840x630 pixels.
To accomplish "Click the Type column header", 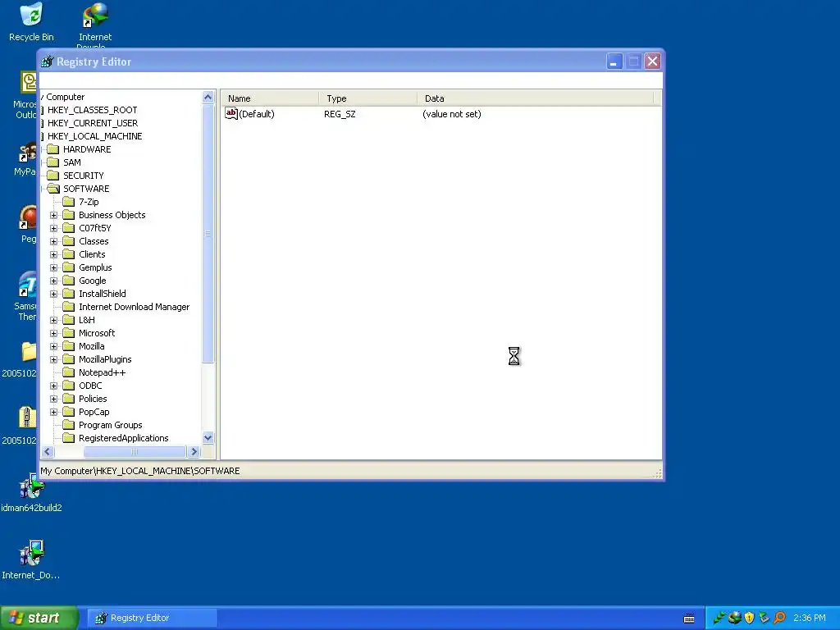I will click(x=368, y=98).
